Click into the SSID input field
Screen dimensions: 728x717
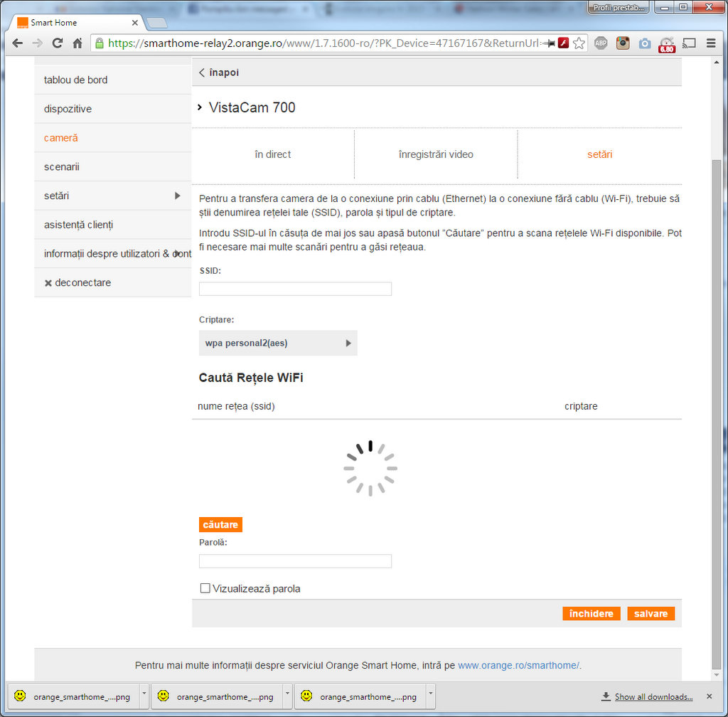click(295, 289)
